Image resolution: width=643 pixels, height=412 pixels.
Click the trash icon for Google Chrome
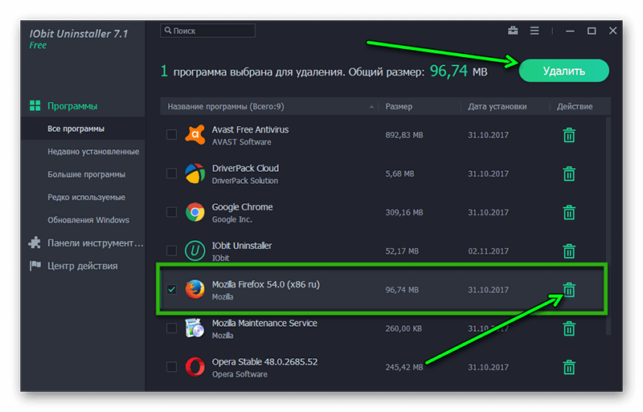(x=569, y=212)
